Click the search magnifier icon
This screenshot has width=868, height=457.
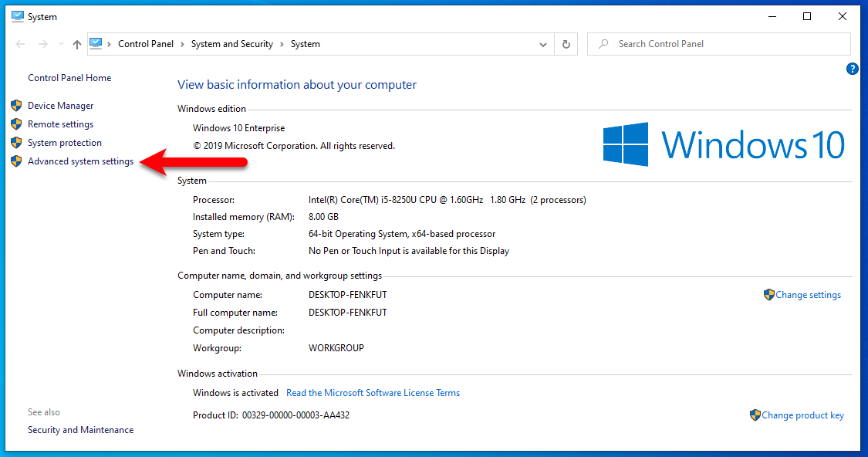(x=604, y=44)
